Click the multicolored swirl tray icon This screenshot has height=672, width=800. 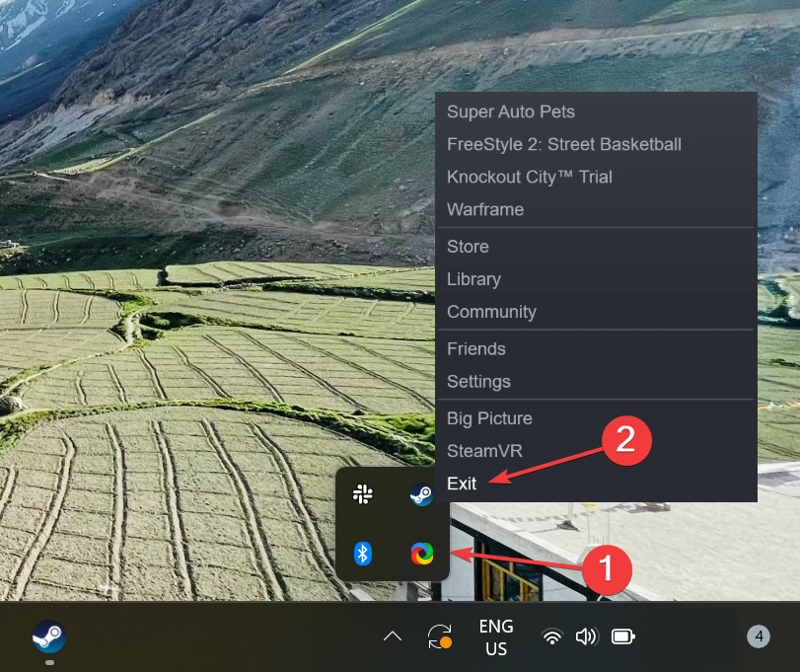(422, 554)
